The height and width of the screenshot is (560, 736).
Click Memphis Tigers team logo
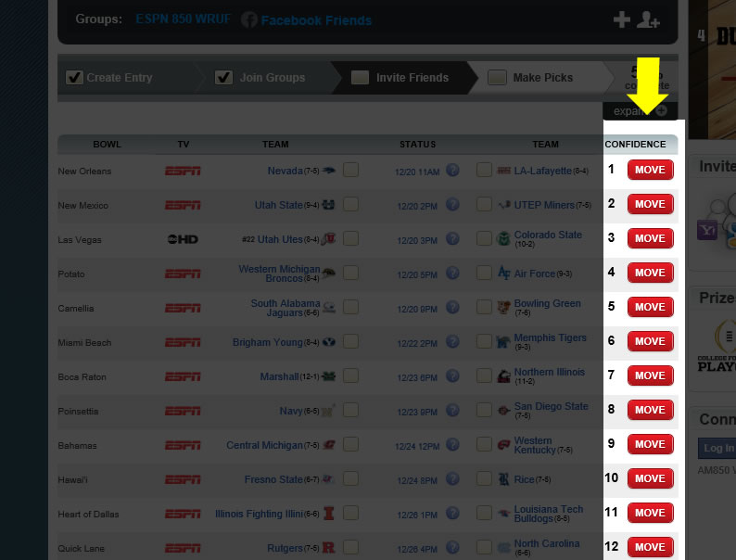pos(503,342)
